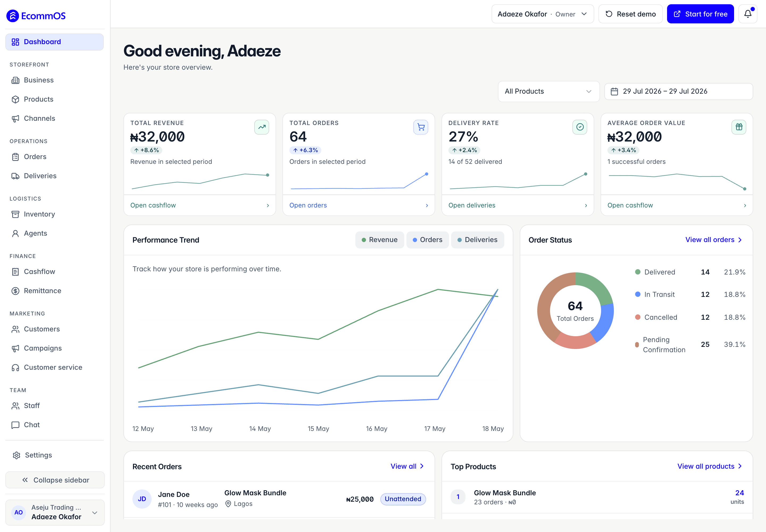Click the Agents person icon

pos(15,234)
